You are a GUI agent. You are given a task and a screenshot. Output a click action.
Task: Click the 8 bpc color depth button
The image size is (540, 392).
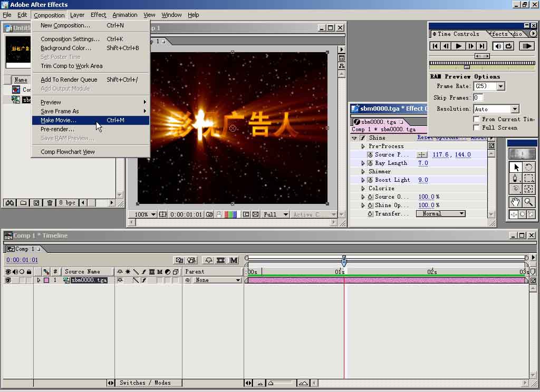tap(67, 203)
